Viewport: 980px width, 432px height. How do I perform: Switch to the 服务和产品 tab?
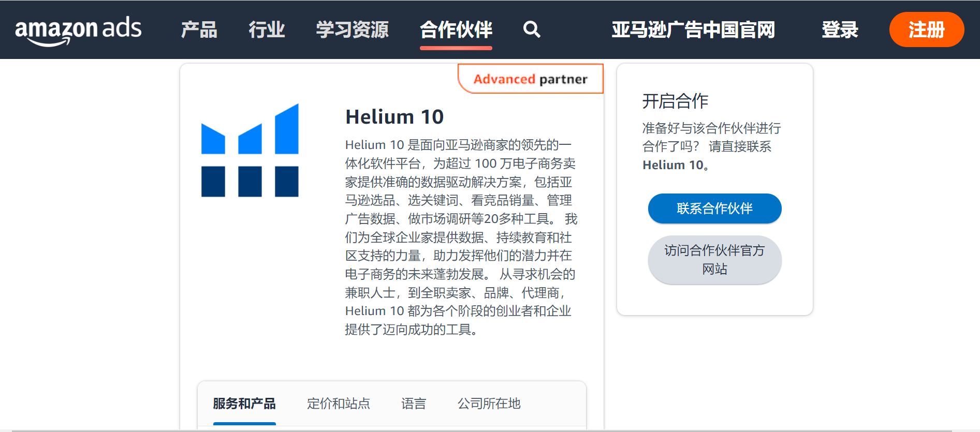point(244,404)
